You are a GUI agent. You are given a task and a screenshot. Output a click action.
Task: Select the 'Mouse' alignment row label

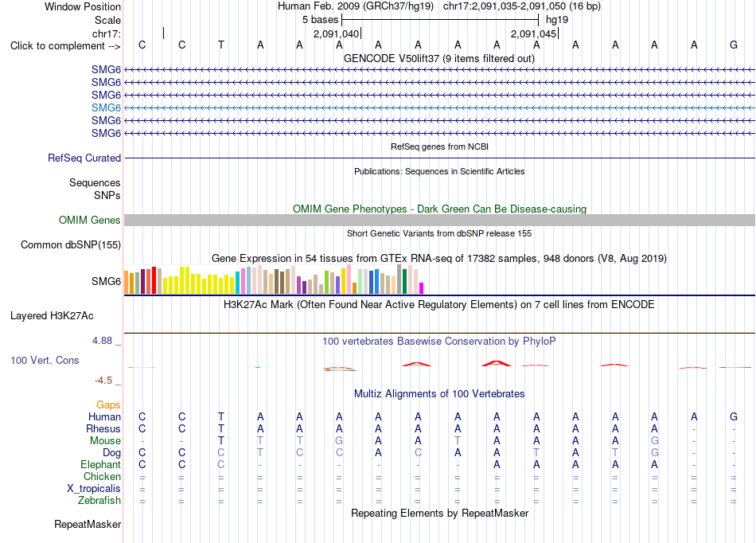[x=105, y=441]
